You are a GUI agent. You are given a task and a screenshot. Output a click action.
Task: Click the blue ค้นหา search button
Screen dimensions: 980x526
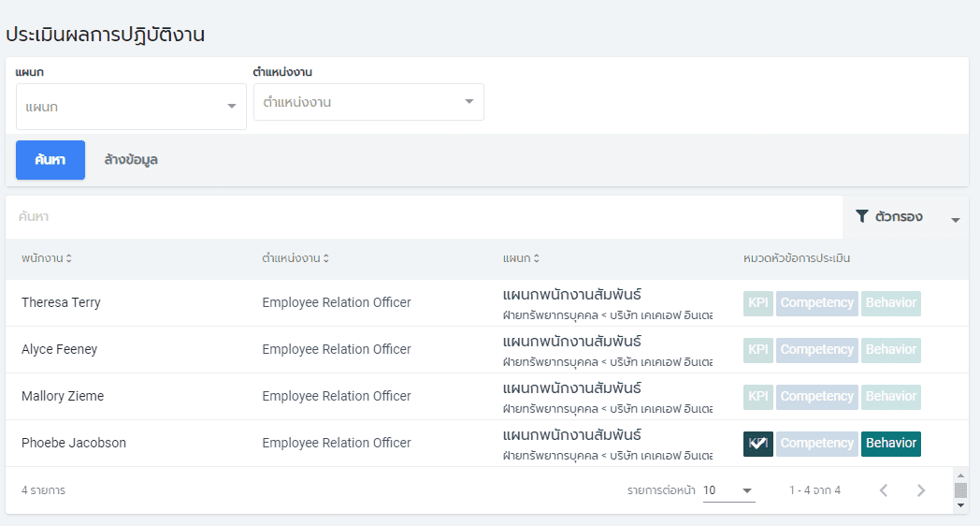tap(50, 160)
